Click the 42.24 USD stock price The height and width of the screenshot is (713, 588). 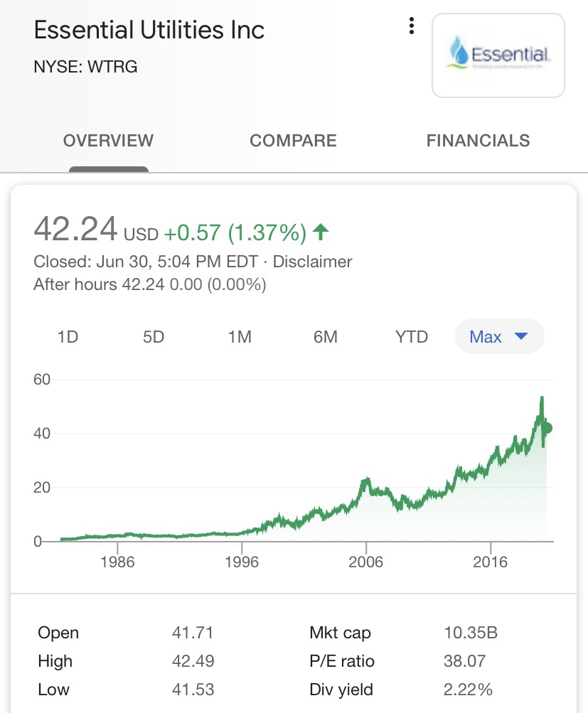click(75, 230)
